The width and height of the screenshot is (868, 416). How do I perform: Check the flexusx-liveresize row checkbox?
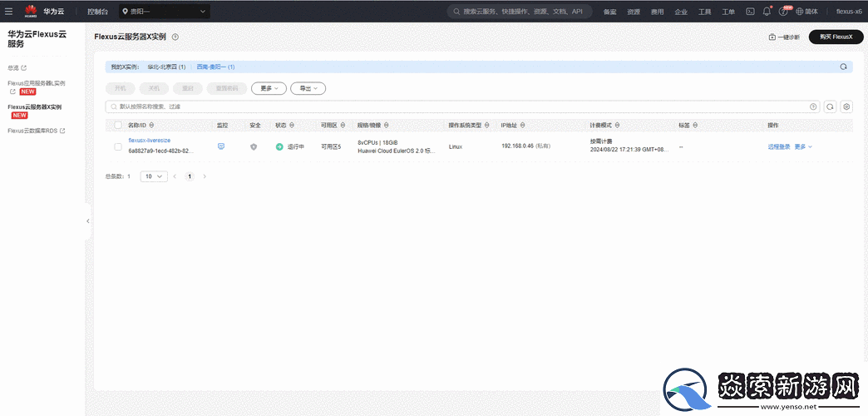pos(118,146)
